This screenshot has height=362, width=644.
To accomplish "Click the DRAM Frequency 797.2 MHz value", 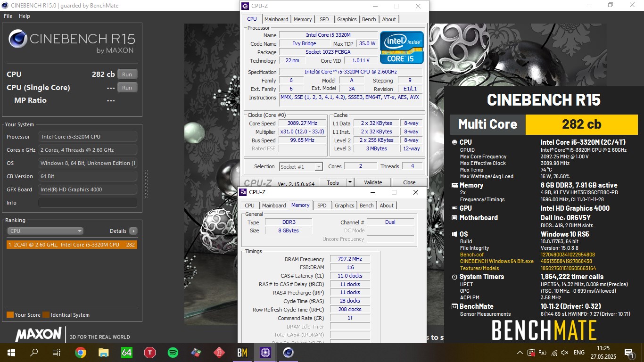I will [350, 259].
